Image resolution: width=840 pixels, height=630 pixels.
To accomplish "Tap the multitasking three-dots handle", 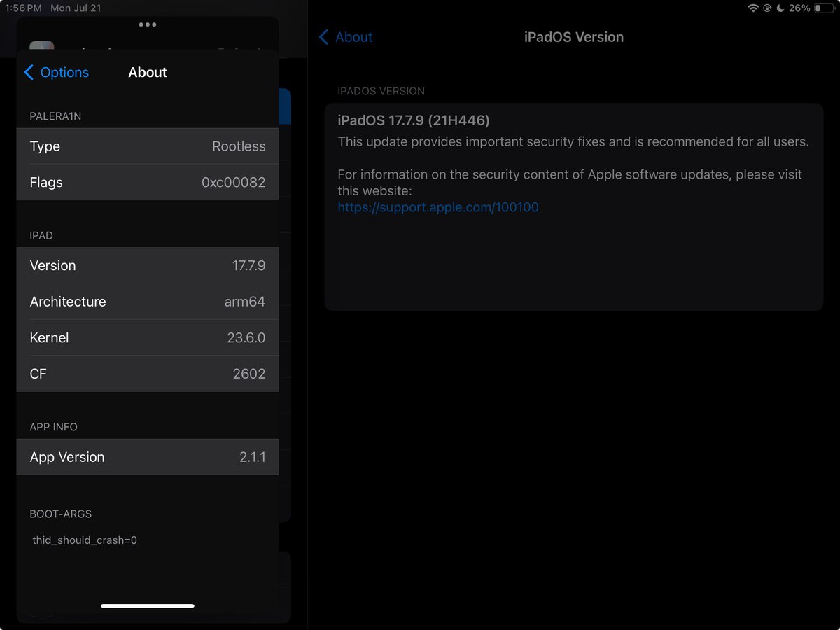I will [x=148, y=24].
